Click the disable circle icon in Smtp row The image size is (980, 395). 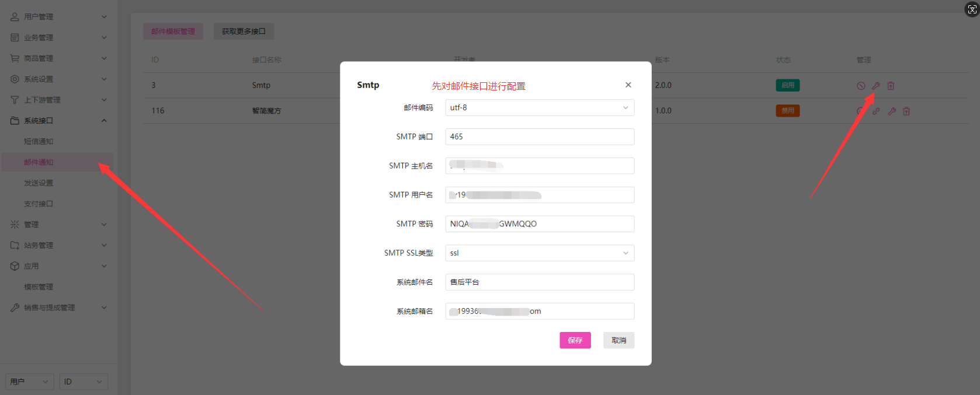(x=861, y=86)
